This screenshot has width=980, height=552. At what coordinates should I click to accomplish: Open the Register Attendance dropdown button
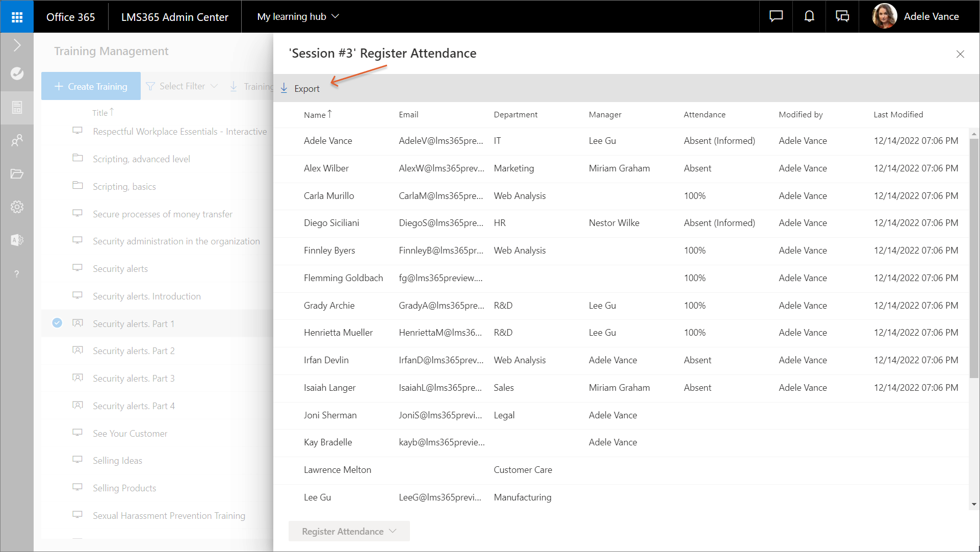click(349, 531)
